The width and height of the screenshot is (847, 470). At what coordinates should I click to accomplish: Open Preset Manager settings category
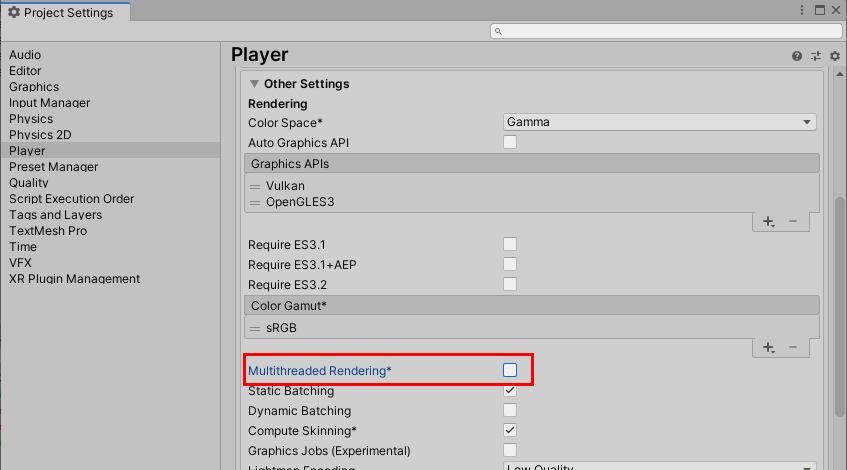click(53, 166)
